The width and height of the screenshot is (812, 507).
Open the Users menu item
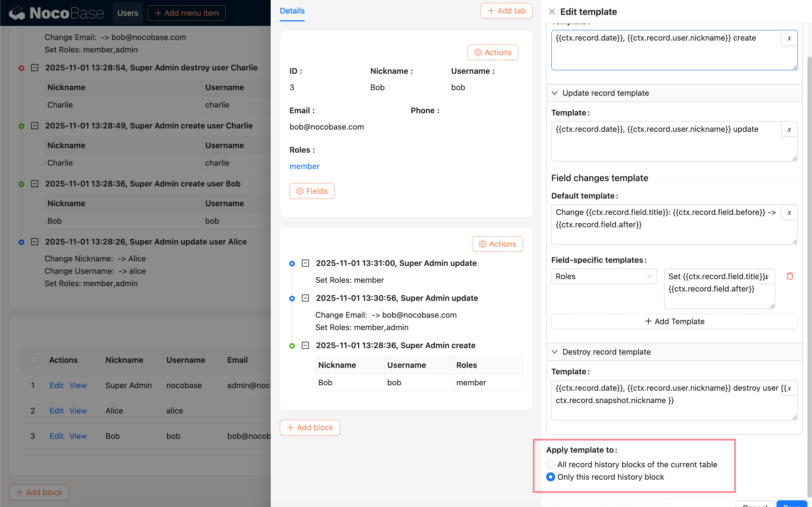click(x=127, y=13)
